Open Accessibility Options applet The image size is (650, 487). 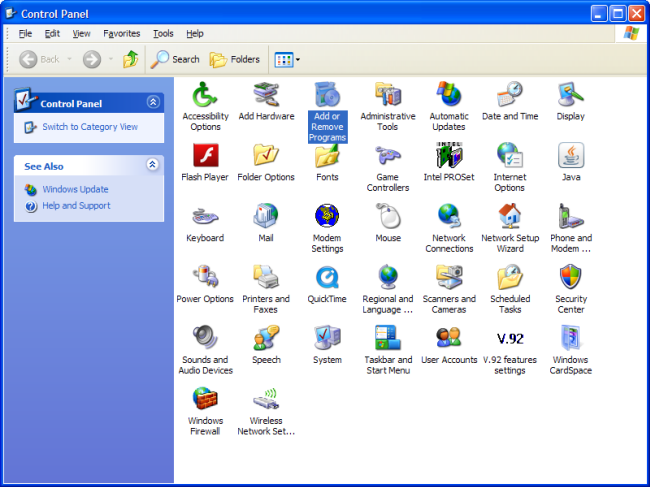205,106
